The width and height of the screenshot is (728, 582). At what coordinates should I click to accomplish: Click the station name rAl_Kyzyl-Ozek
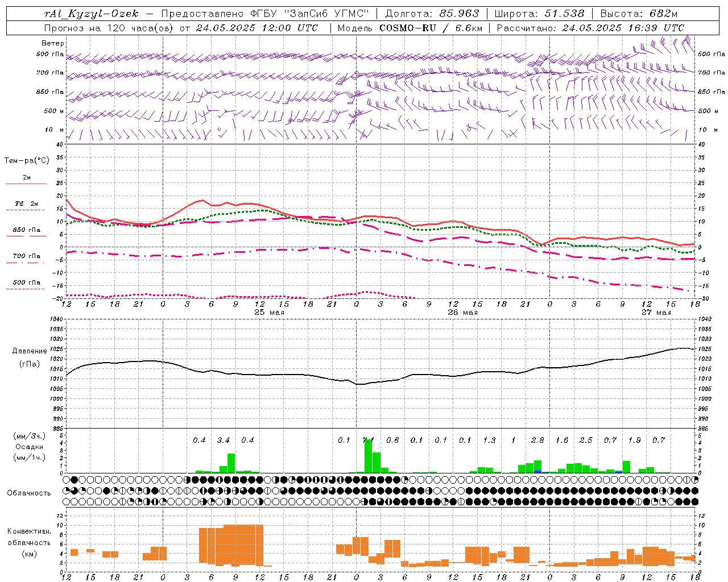coord(91,14)
